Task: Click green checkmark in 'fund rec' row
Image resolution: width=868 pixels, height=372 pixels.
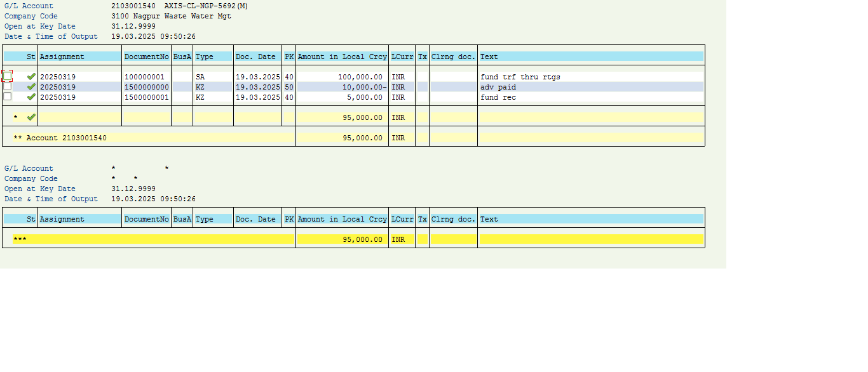Action: pos(31,97)
